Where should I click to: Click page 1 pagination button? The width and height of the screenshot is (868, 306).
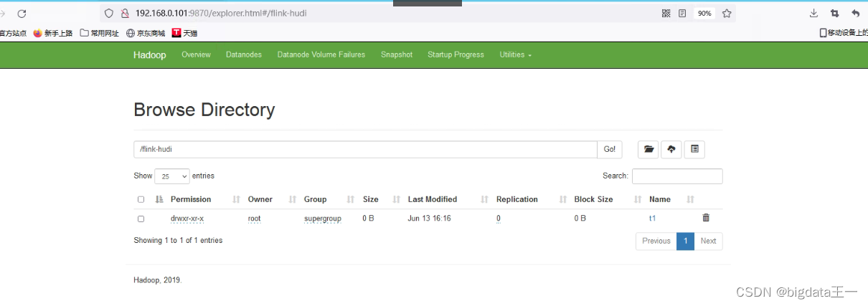point(685,241)
